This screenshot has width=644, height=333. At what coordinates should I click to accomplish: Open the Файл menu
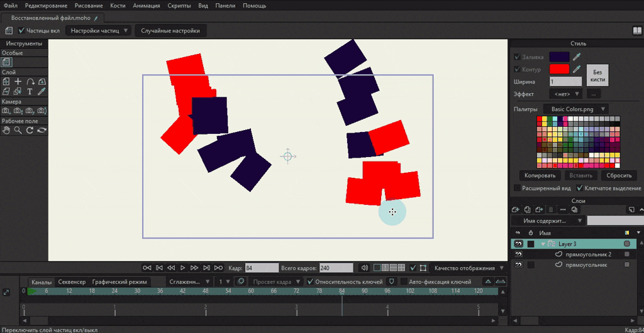(11, 6)
